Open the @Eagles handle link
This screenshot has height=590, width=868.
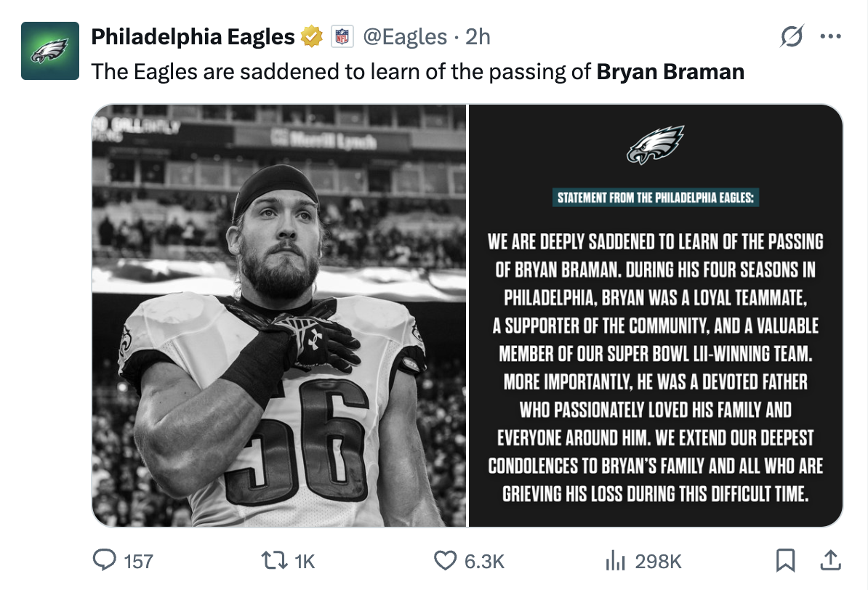(x=405, y=36)
